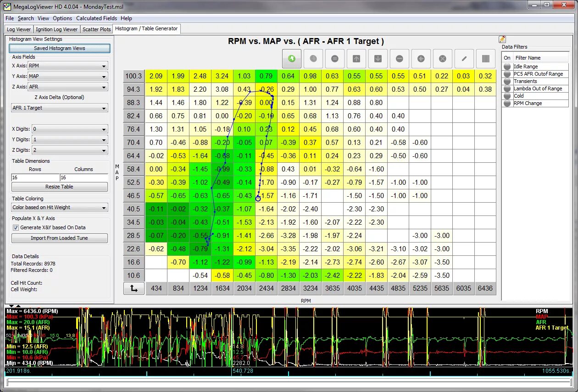
Task: Switch to the Log Viewer tab
Action: click(x=19, y=29)
